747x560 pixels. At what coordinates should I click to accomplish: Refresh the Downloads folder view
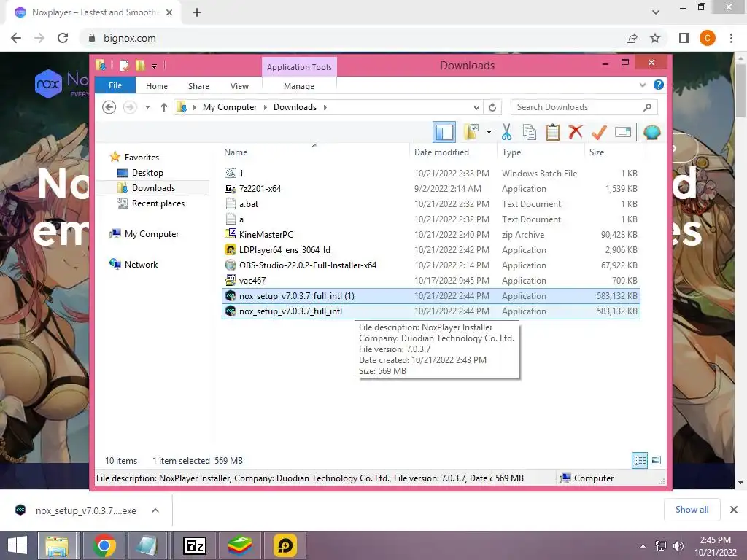point(492,107)
